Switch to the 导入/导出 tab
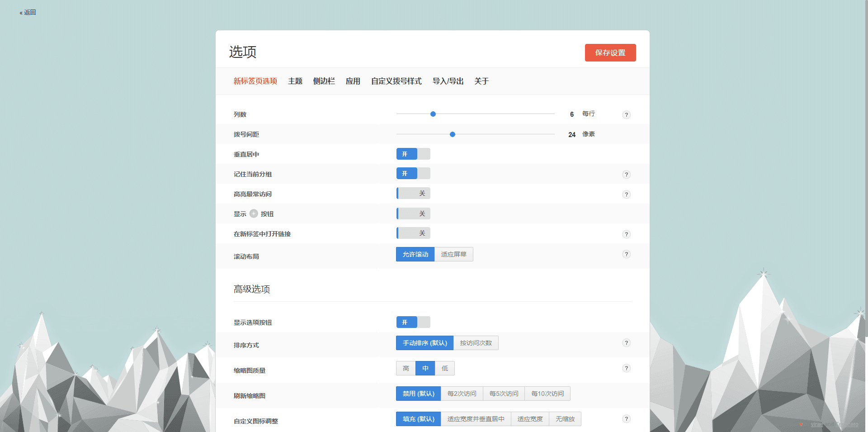 [x=448, y=81]
